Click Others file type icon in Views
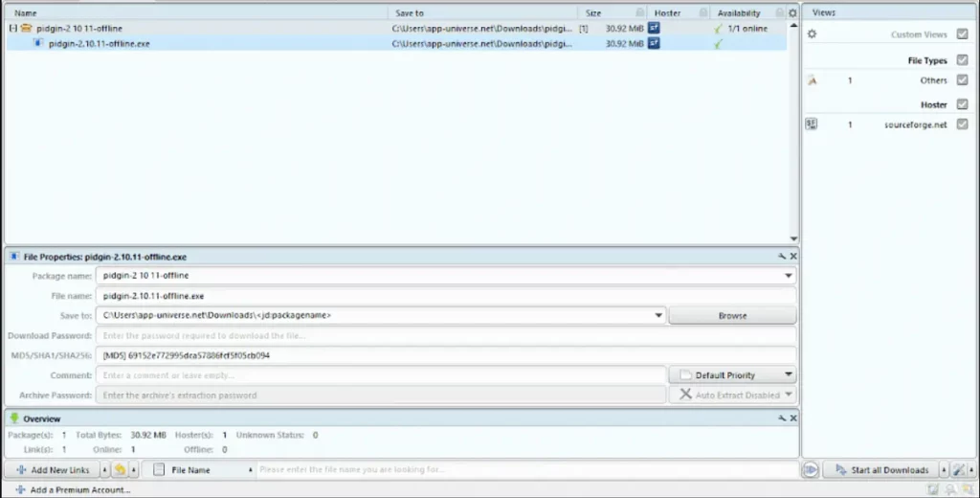Viewport: 980px width, 498px height. point(812,80)
